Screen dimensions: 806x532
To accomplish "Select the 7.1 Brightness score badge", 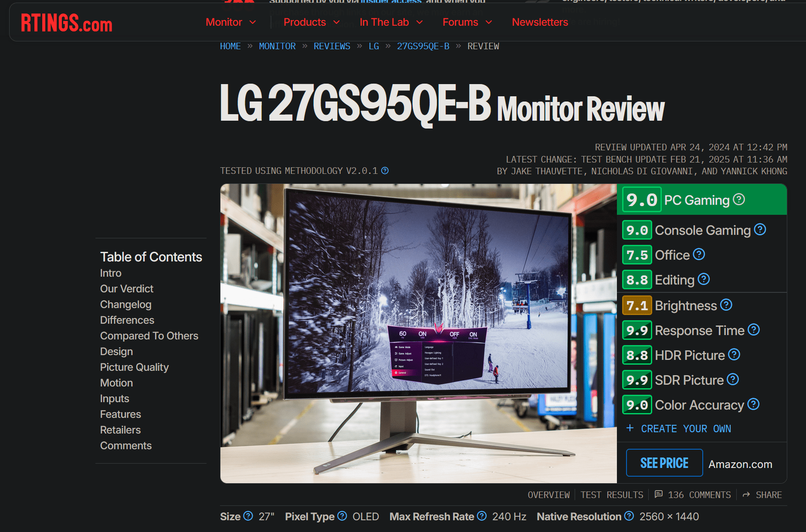I will coord(637,305).
